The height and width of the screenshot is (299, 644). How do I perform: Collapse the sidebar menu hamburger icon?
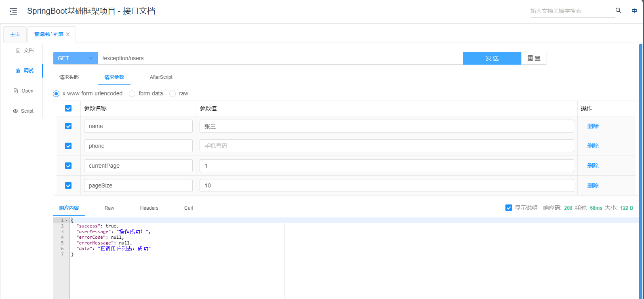click(x=13, y=11)
